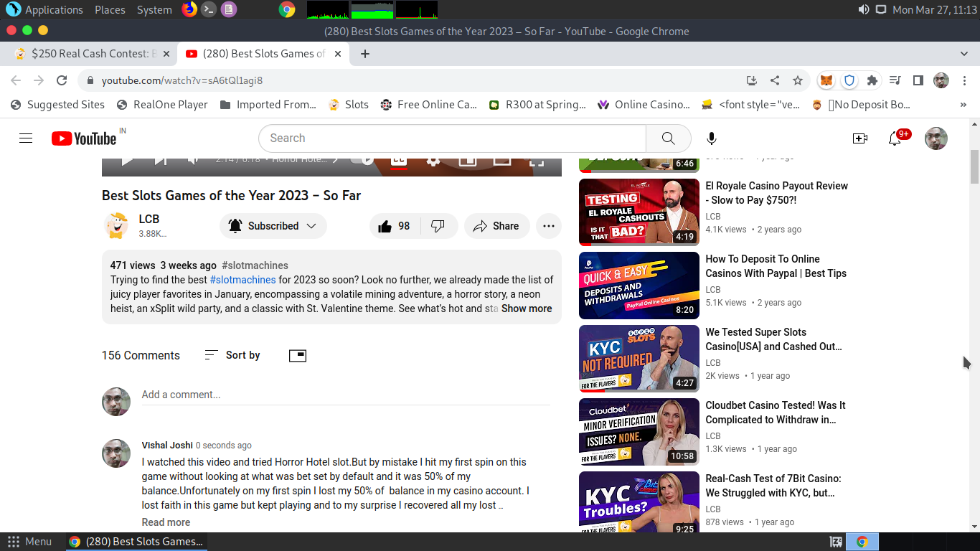Open Free Online Ca... bookmark

pyautogui.click(x=429, y=105)
